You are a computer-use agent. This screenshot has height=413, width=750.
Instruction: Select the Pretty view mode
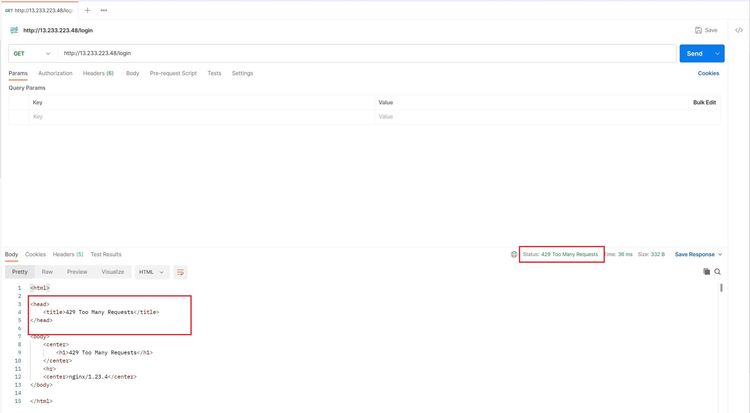point(20,272)
